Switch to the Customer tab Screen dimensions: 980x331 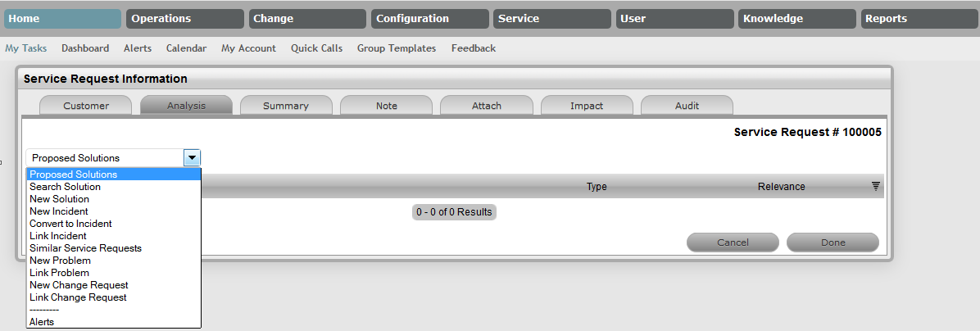[86, 106]
